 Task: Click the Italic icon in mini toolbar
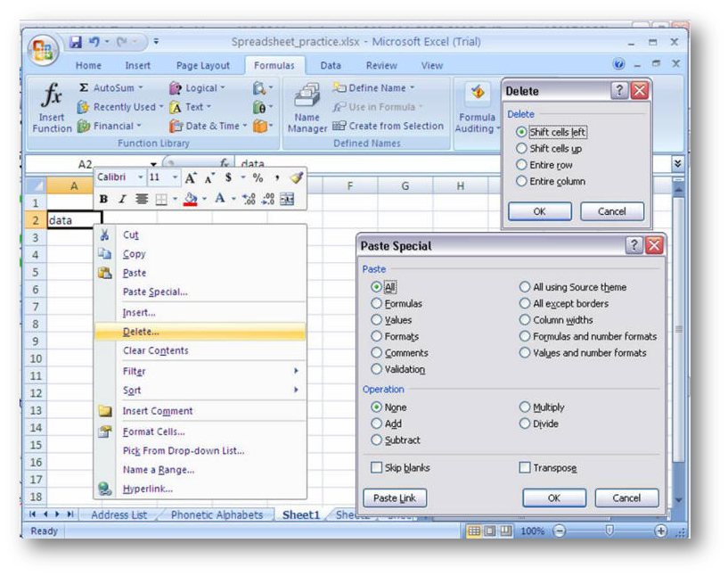point(122,200)
